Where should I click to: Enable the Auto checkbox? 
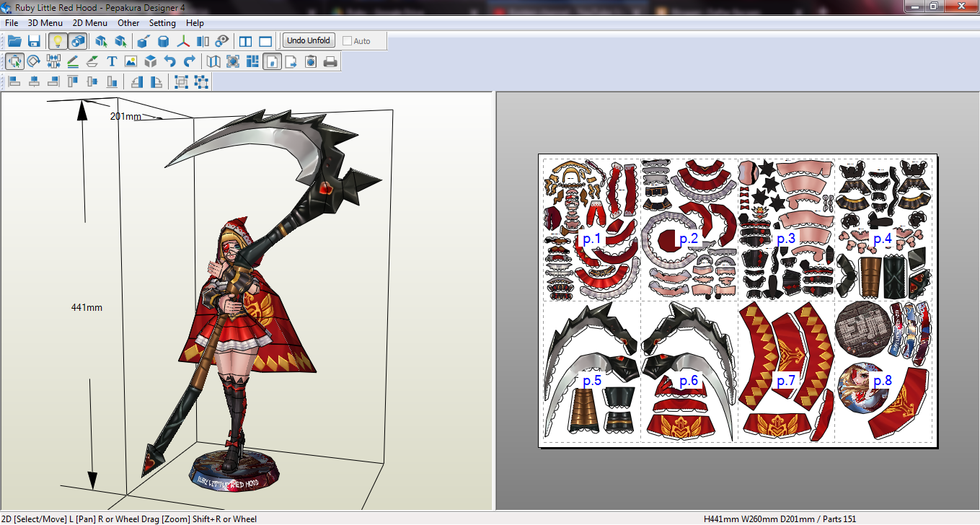pos(348,40)
